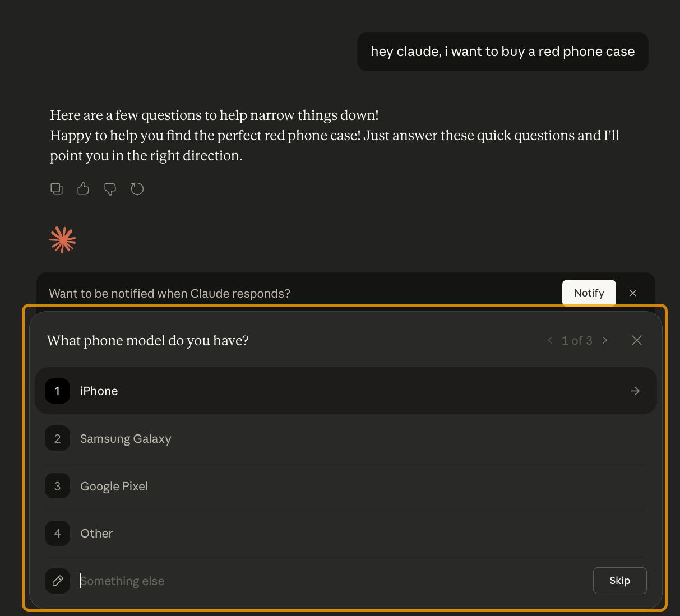Image resolution: width=680 pixels, height=616 pixels.
Task: Click the orange Claude starburst logo
Action: tap(63, 240)
